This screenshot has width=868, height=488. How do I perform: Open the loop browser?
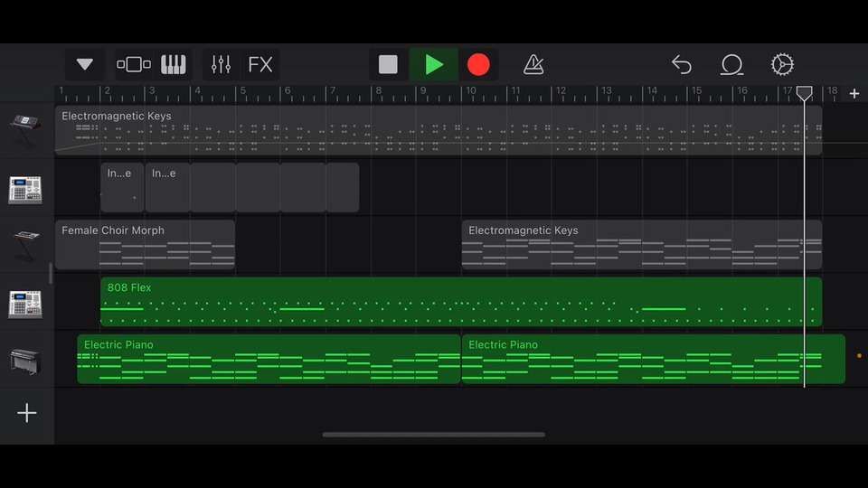click(731, 65)
